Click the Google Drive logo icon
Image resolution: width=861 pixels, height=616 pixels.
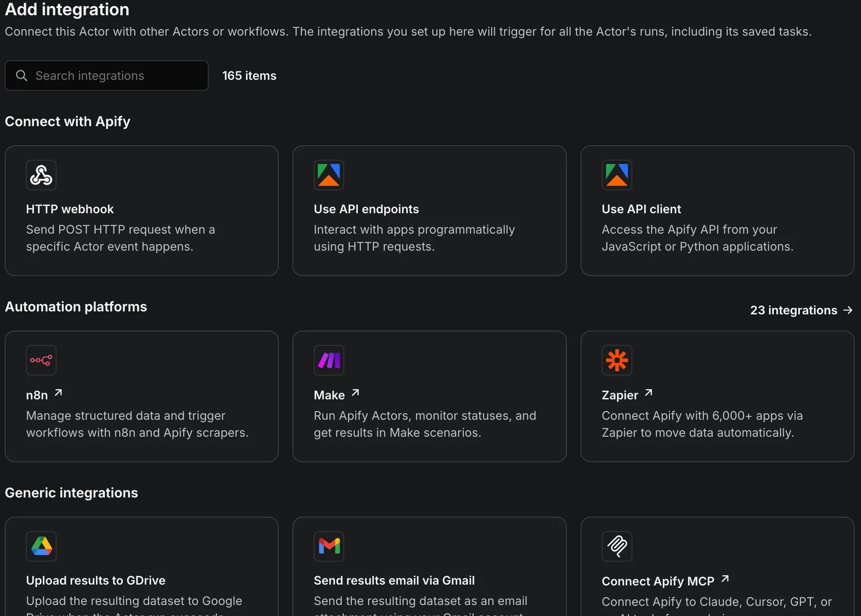coord(41,546)
